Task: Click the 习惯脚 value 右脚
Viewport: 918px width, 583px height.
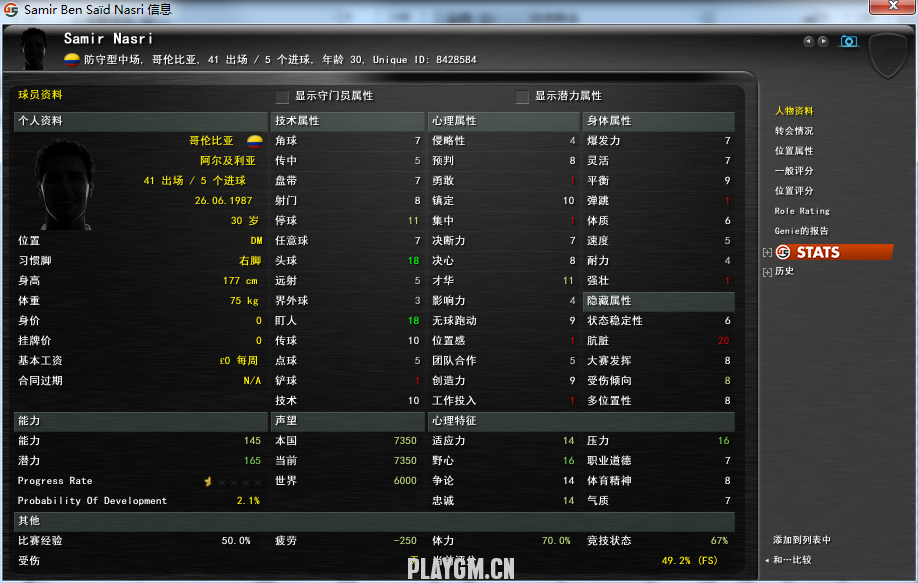Action: click(250, 260)
